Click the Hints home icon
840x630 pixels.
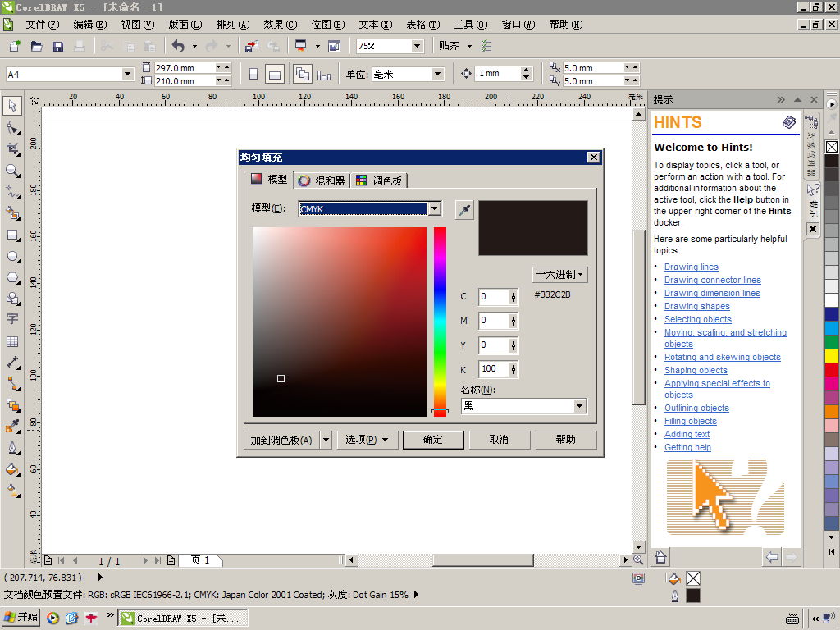point(661,557)
